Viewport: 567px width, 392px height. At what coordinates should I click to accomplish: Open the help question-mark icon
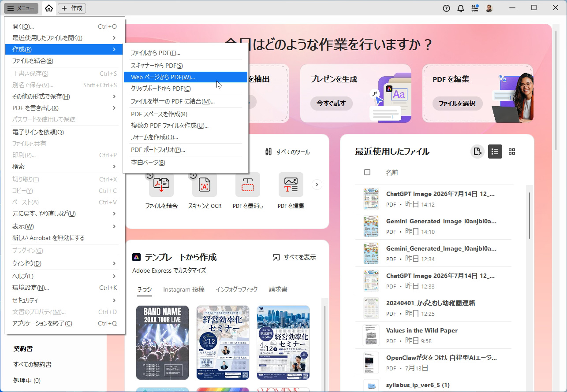pyautogui.click(x=447, y=8)
